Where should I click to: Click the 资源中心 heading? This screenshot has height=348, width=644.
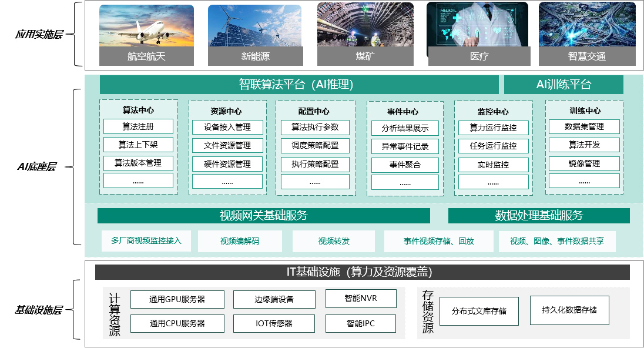(226, 111)
